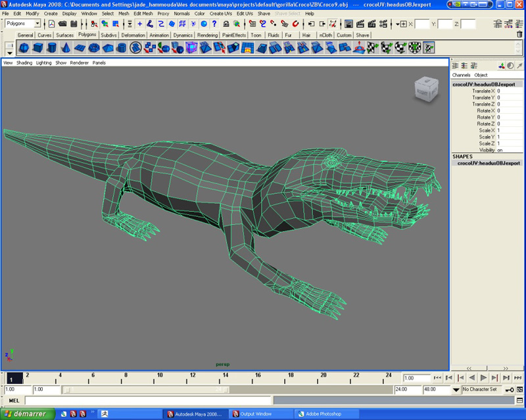Toggle Select by object type mode icon
526x420 pixels.
coord(105,24)
